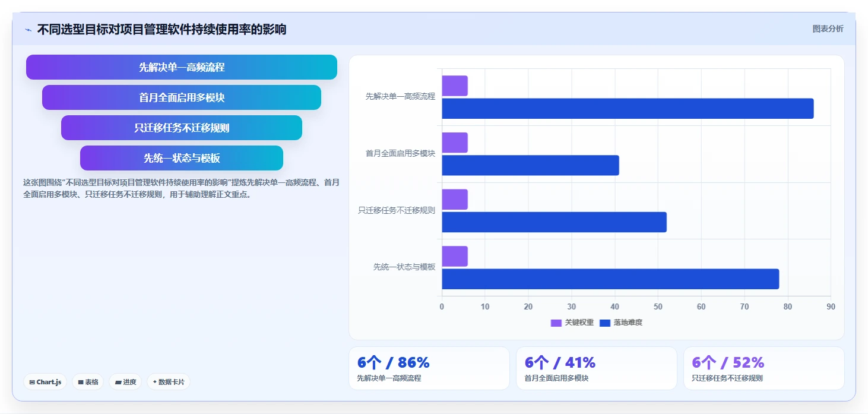Open the 6个 / 86% stat card
868x414 pixels.
[429, 368]
